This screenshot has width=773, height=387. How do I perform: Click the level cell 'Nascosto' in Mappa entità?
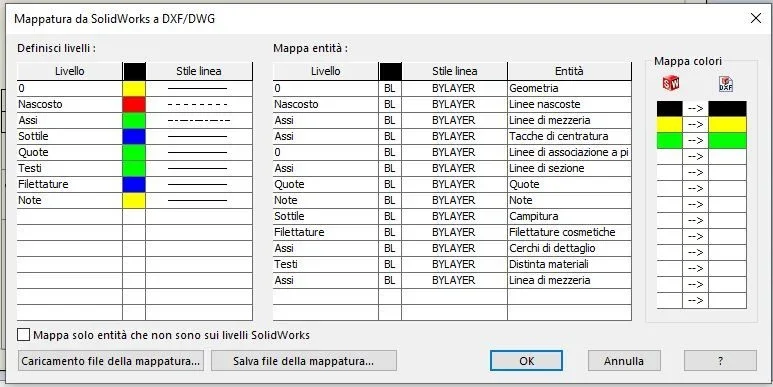click(326, 105)
